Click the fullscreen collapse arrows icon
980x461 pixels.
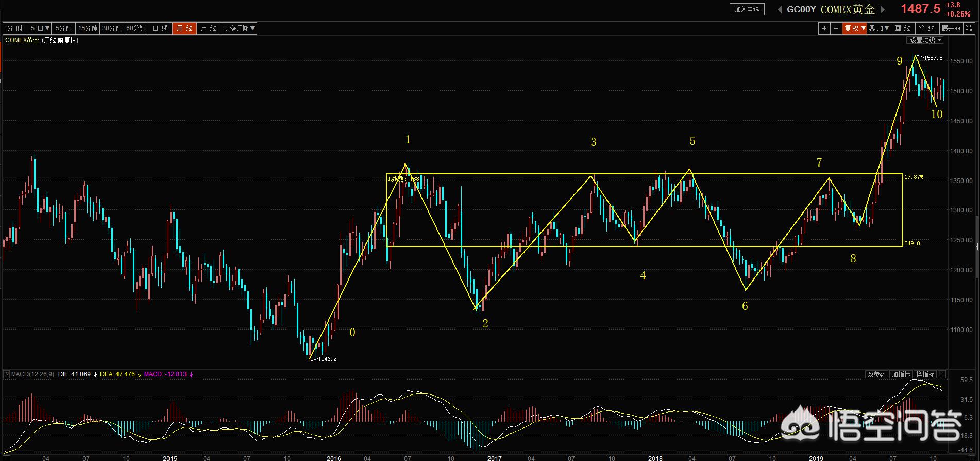(968, 28)
